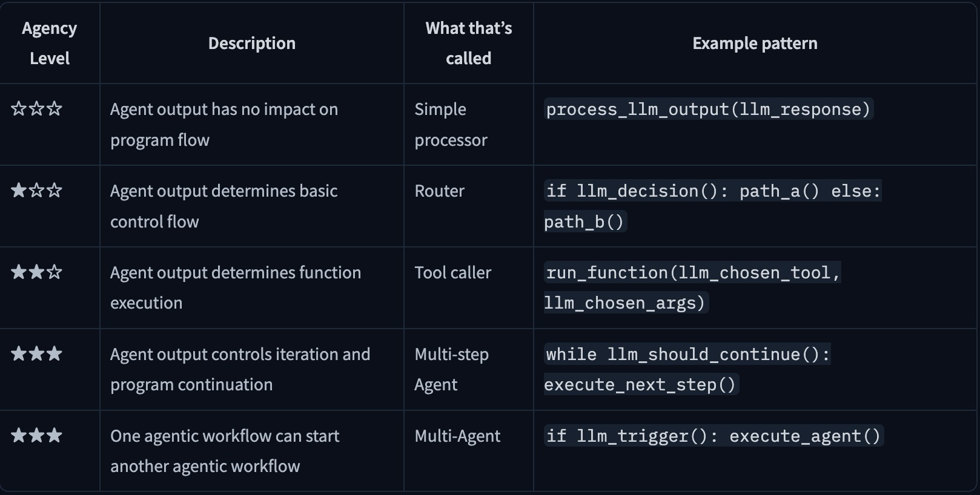Viewport: 980px width, 495px height.
Task: Click the llm_should_continue code snippet
Action: tap(687, 355)
